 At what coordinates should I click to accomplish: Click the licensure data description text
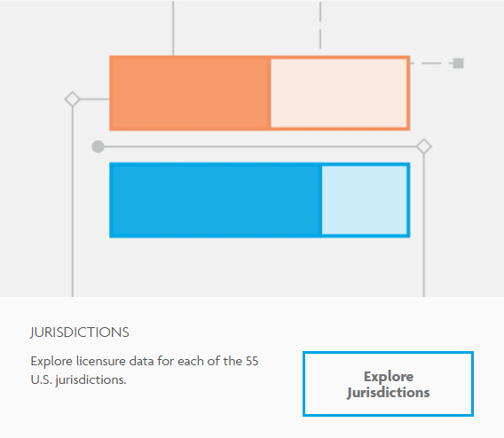(x=145, y=371)
